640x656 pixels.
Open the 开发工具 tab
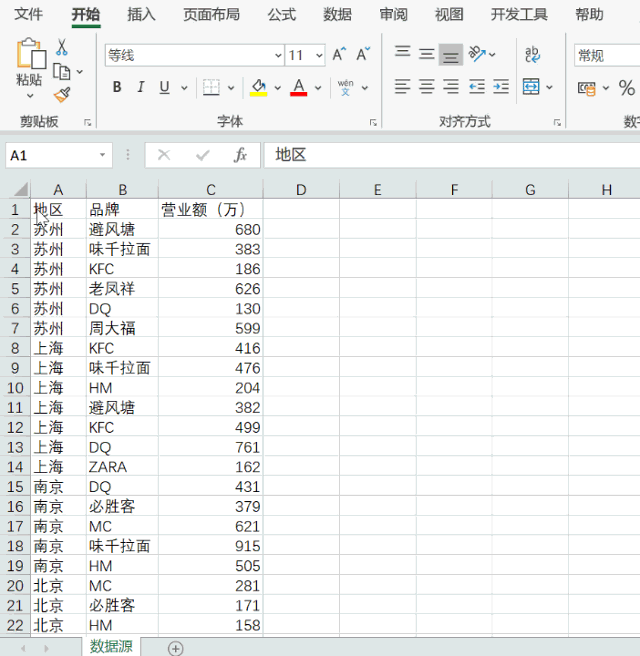pyautogui.click(x=519, y=14)
